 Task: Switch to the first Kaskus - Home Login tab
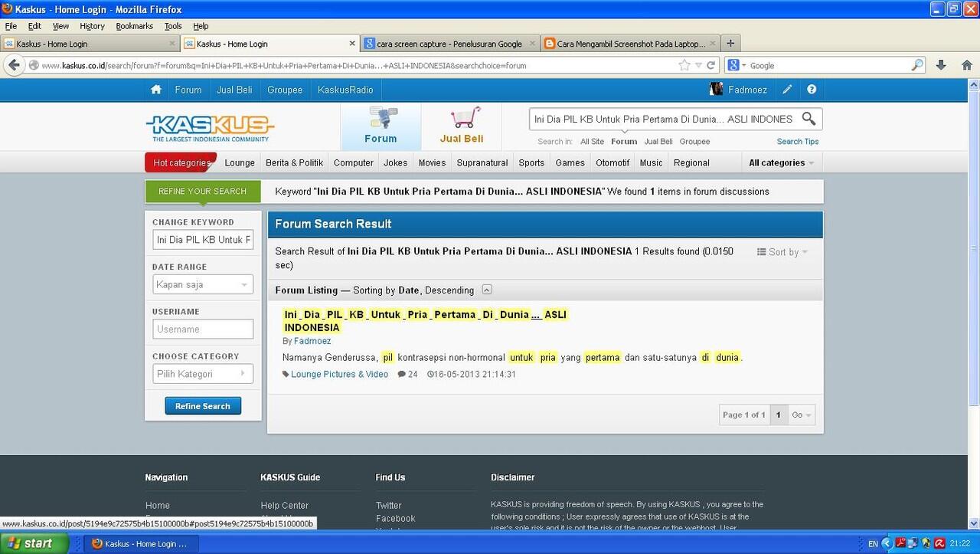click(90, 44)
